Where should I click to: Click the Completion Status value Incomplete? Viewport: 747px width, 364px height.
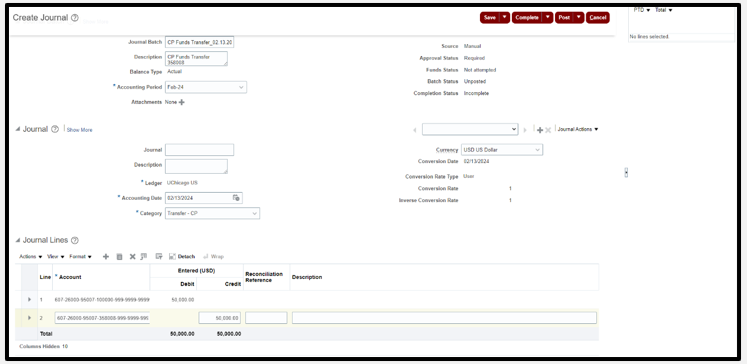pyautogui.click(x=476, y=93)
